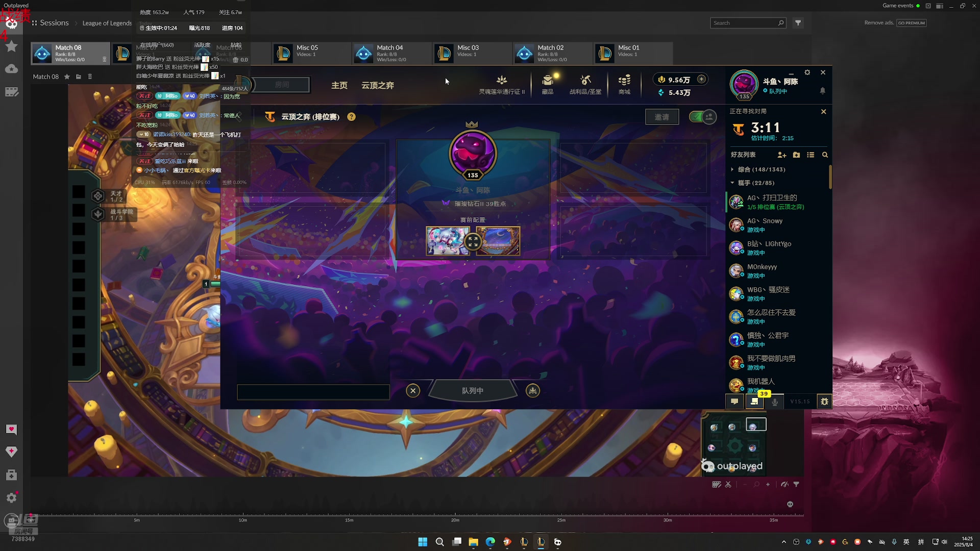This screenshot has width=980, height=551.
Task: Open Windows Start menu on taskbar
Action: pos(423,542)
